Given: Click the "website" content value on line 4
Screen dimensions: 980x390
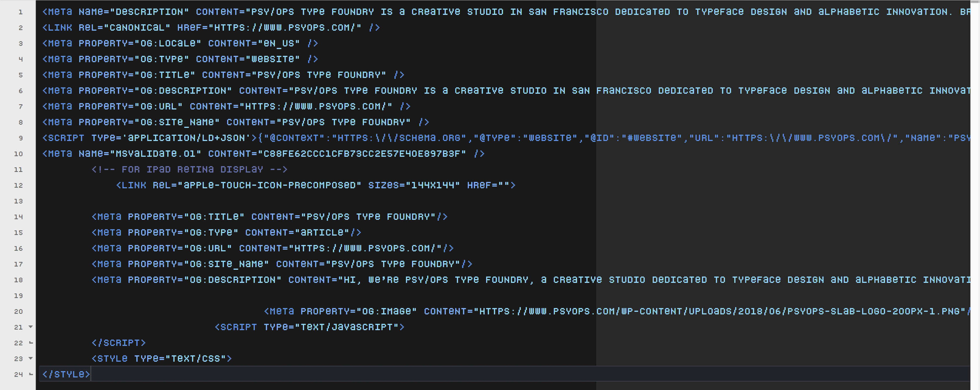Looking at the screenshot, I should [x=272, y=59].
